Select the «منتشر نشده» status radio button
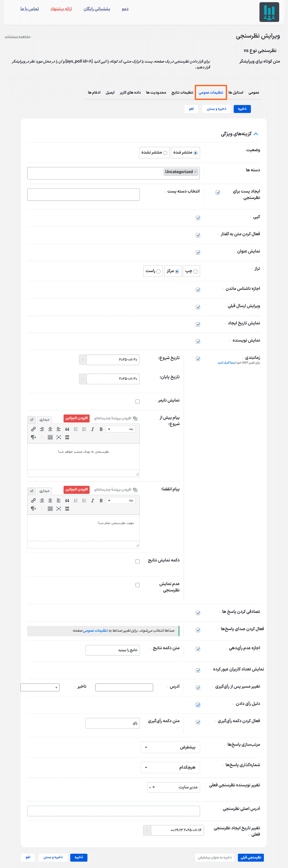Viewport: 288px width, 868px height. [x=165, y=153]
